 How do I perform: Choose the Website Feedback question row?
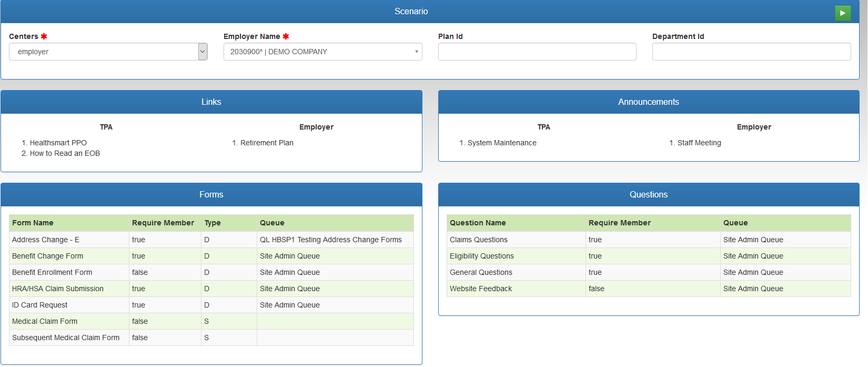point(481,289)
